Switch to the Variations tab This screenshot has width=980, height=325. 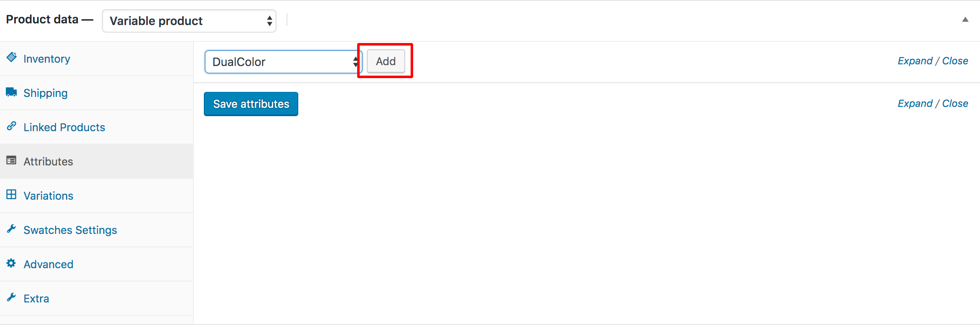coord(48,195)
